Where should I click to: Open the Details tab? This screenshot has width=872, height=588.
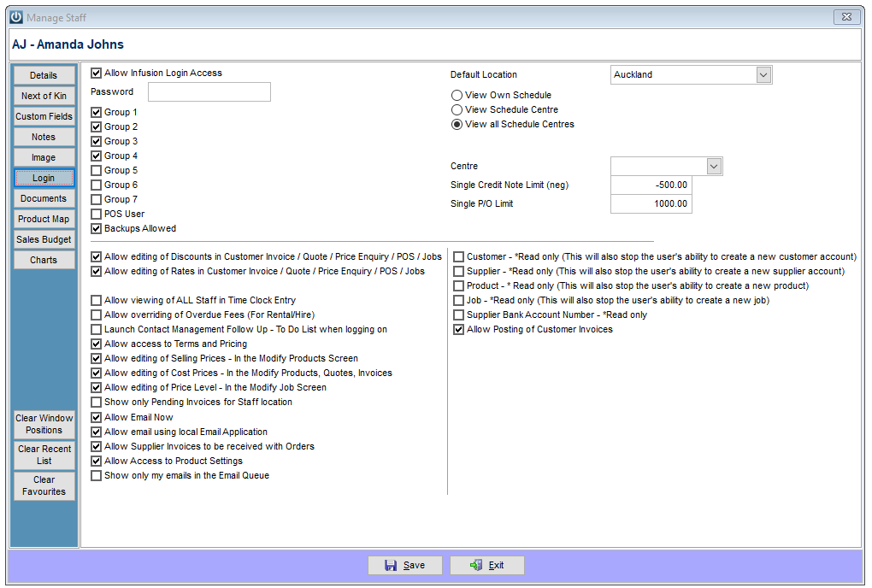[x=44, y=75]
